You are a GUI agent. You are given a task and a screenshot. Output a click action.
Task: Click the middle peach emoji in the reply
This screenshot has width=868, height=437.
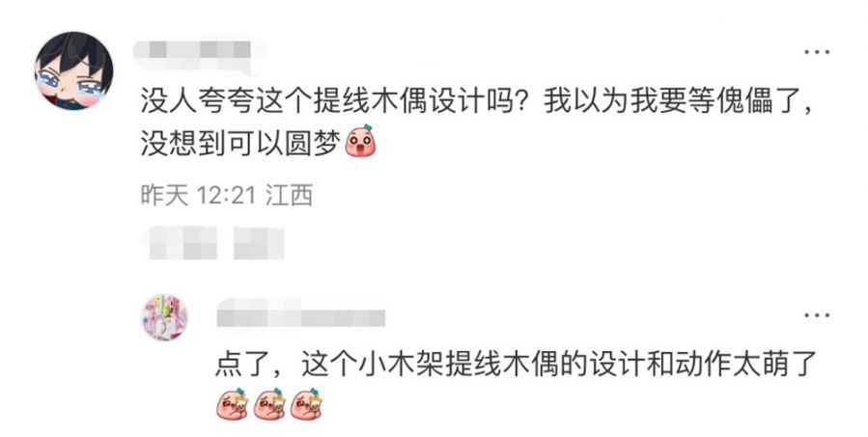(x=269, y=404)
